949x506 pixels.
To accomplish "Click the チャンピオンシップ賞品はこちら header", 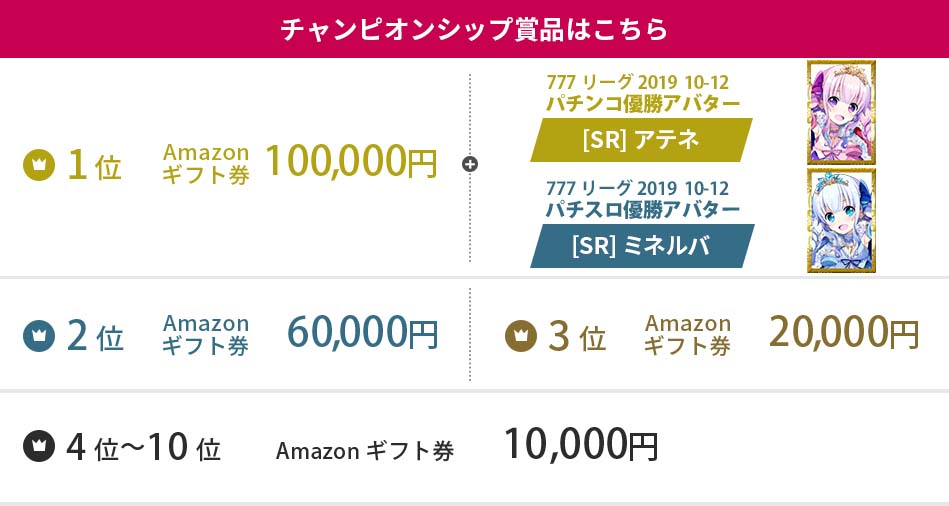I will tap(474, 29).
